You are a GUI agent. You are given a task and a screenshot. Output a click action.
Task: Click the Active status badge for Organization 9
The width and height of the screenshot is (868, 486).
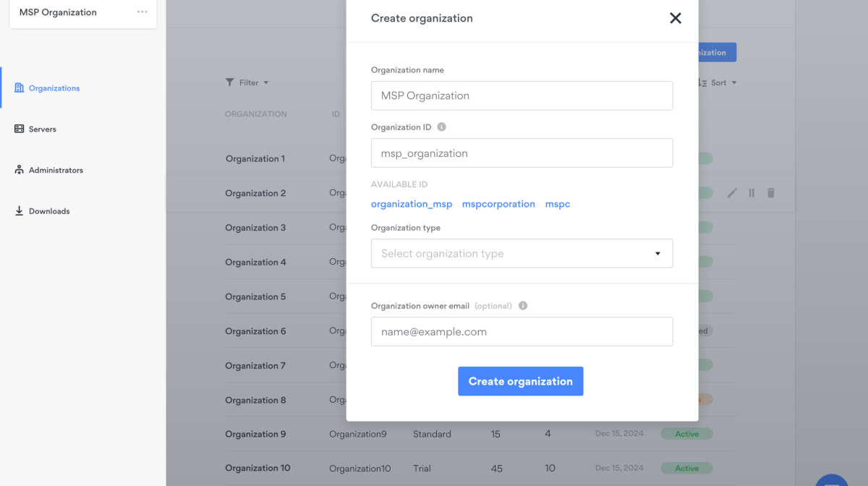tap(686, 434)
